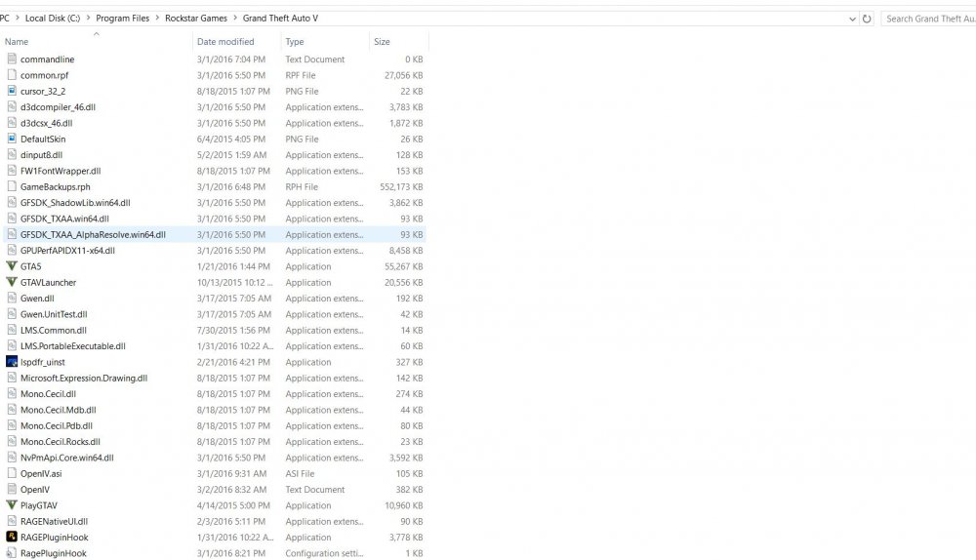This screenshot has height=560, width=976.
Task: Select GFSDK_TXAA_AlphaResolve.win64.dll file name
Action: point(93,234)
